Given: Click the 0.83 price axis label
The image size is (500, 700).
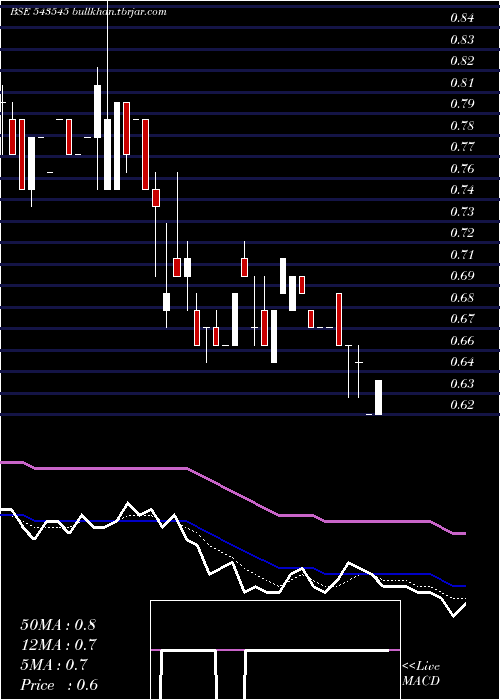Looking at the screenshot, I should pyautogui.click(x=462, y=40).
